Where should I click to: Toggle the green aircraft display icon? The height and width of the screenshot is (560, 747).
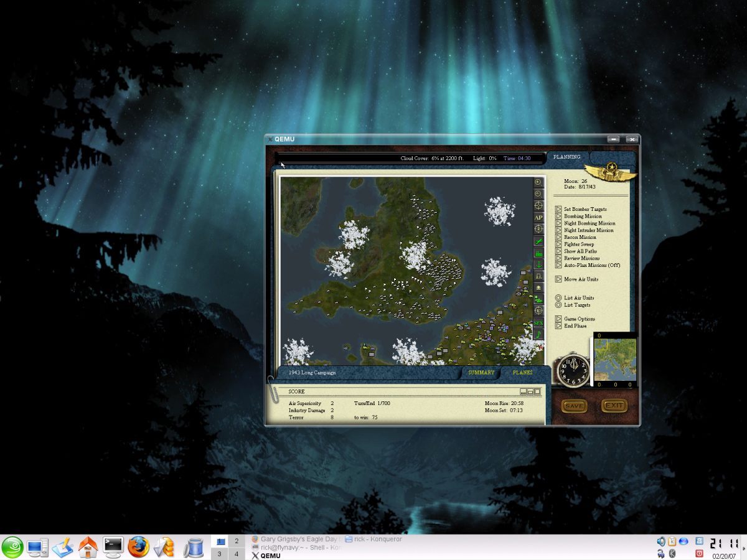pos(538,240)
